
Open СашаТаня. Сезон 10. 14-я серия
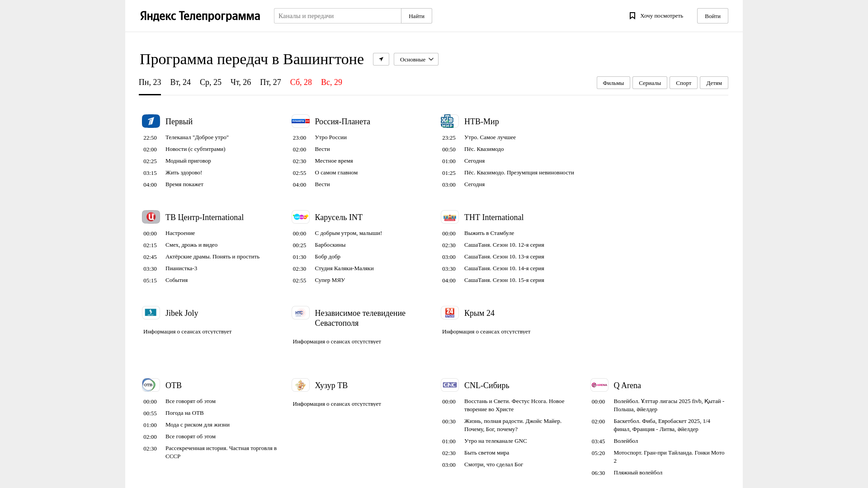click(504, 268)
